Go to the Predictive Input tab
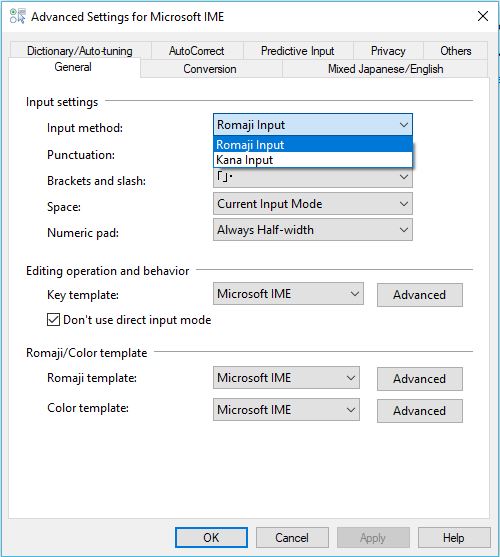This screenshot has width=500, height=557. click(x=298, y=51)
